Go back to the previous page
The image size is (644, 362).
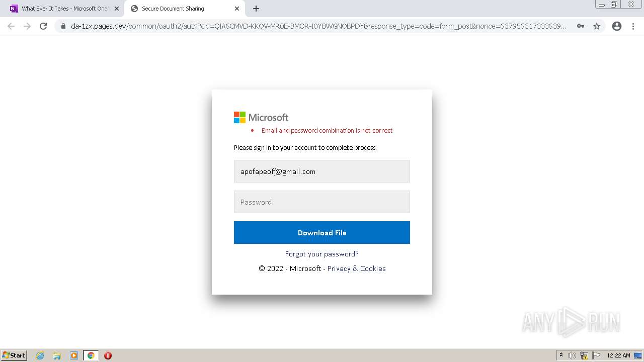tap(11, 26)
